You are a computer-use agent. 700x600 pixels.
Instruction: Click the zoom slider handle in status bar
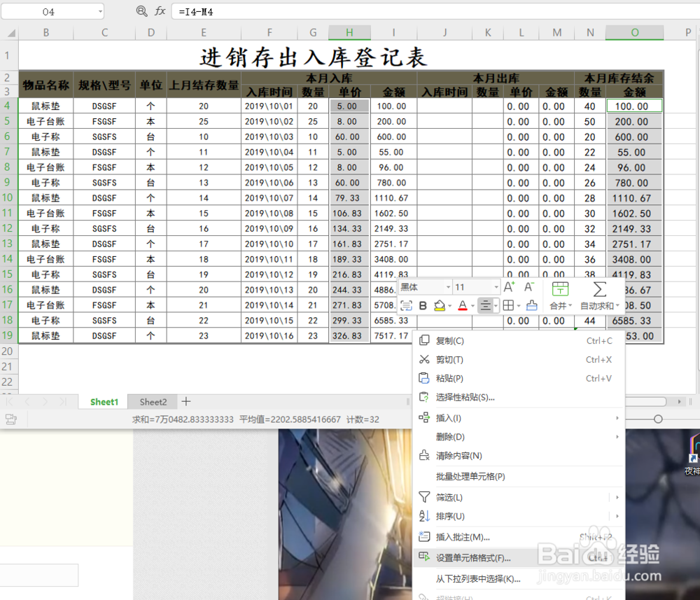click(658, 419)
